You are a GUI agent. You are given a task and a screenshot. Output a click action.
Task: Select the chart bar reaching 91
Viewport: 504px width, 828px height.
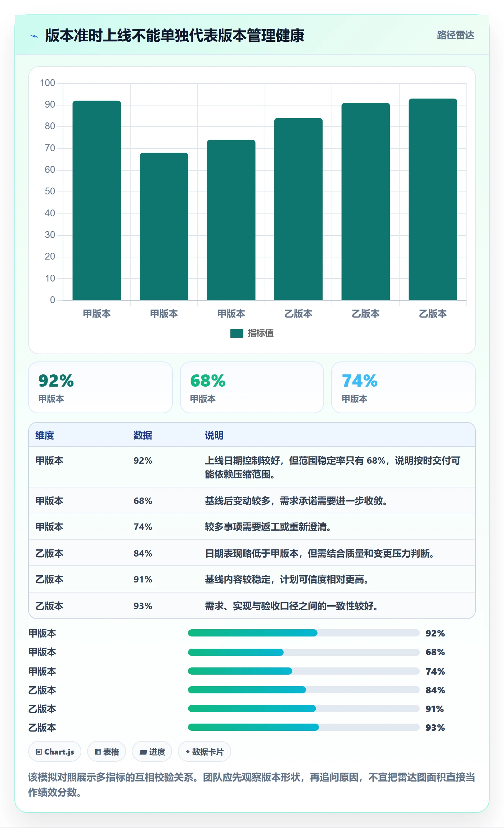point(365,202)
